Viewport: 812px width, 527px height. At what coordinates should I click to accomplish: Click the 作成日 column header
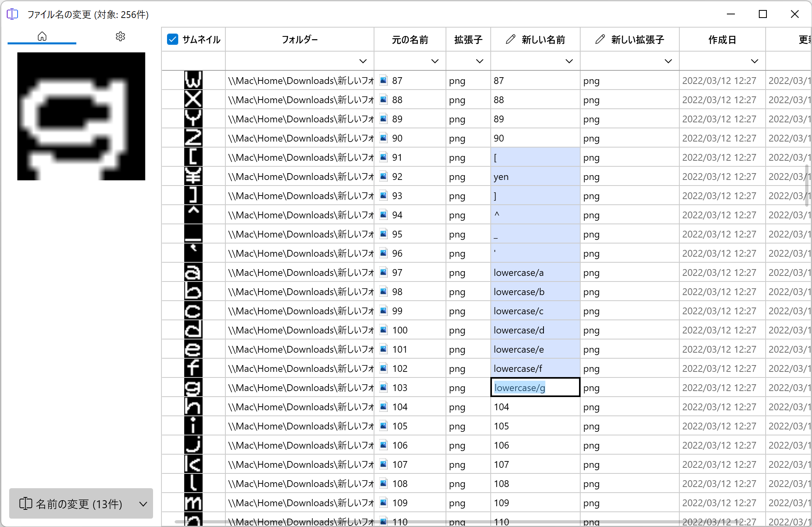pyautogui.click(x=722, y=39)
